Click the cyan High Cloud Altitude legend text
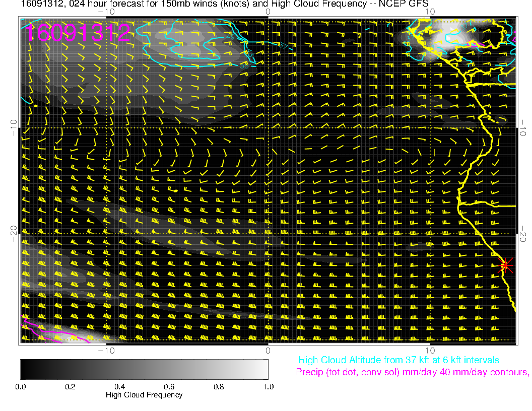Screen dimensions: 532x411 click(398, 360)
